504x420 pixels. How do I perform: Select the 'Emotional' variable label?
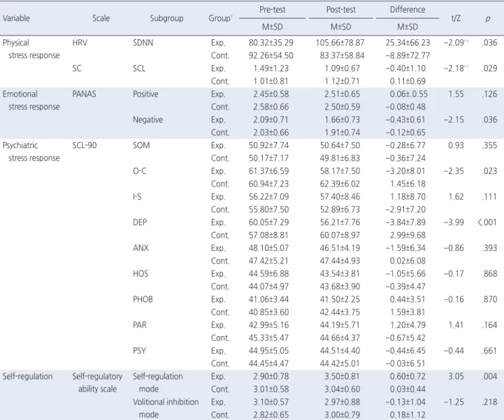tap(20, 94)
